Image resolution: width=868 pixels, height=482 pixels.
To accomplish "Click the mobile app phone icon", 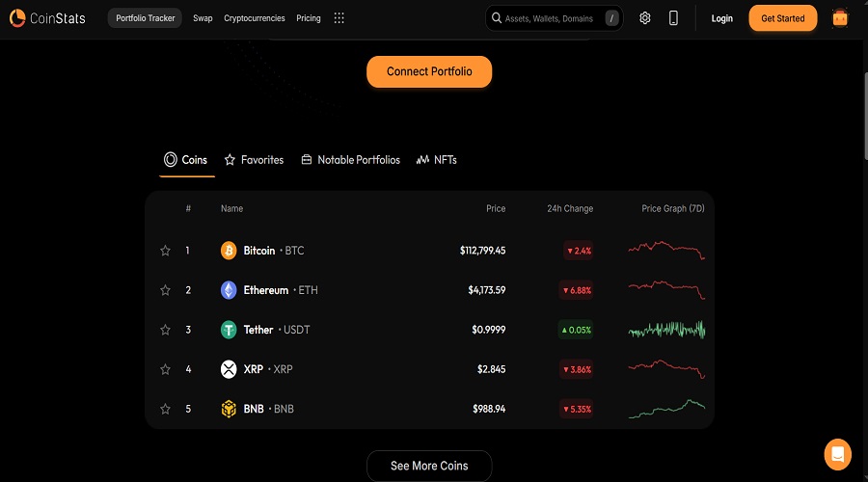I will point(673,18).
